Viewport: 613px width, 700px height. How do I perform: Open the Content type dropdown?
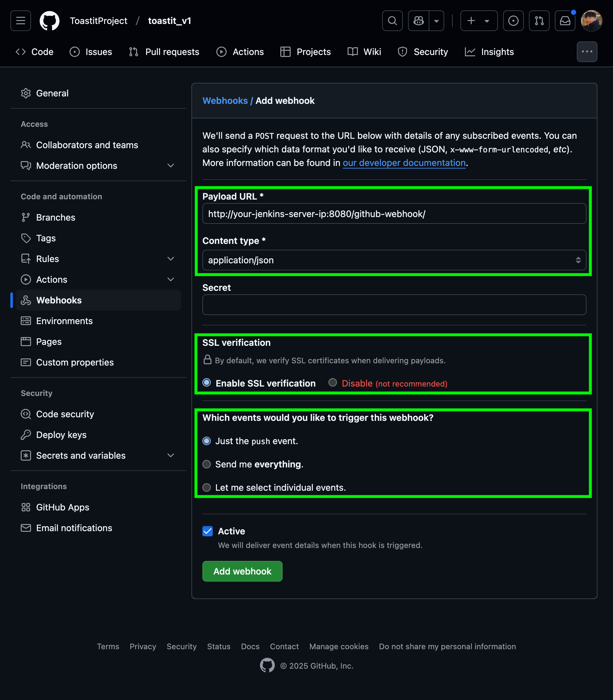[x=394, y=260]
